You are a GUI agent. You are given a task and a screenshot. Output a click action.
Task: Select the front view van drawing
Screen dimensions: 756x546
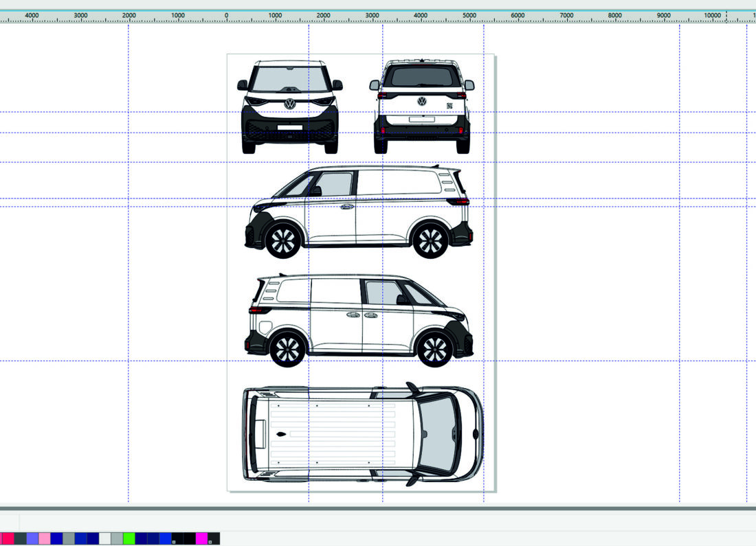(289, 106)
